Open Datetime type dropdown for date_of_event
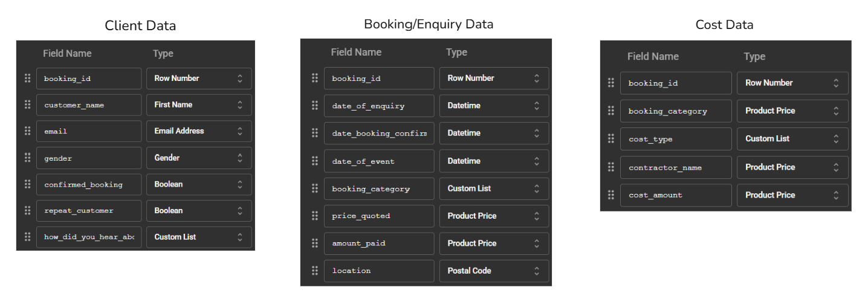The width and height of the screenshot is (868, 299). click(x=494, y=161)
